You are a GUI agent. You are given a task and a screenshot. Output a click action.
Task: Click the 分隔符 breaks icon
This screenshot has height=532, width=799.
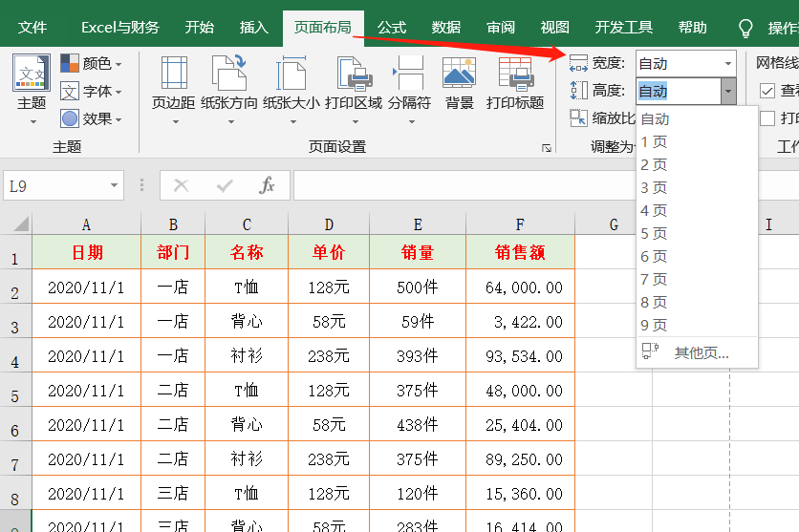409,74
